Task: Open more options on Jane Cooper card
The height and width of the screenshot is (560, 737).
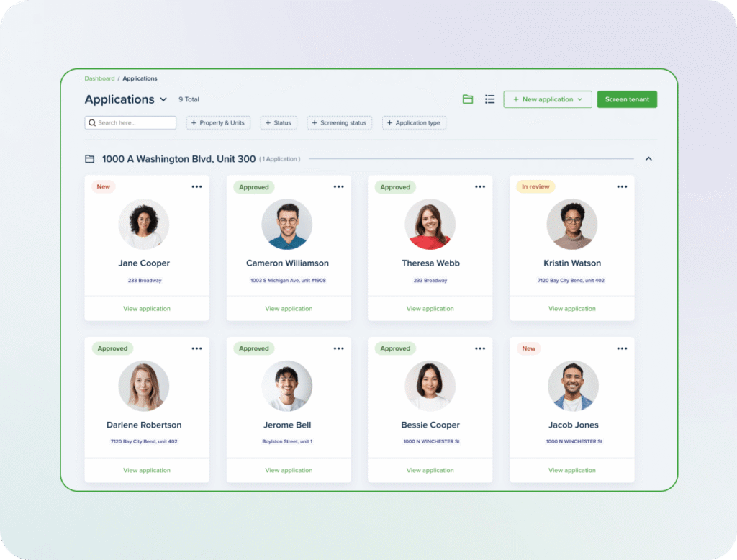Action: point(196,186)
